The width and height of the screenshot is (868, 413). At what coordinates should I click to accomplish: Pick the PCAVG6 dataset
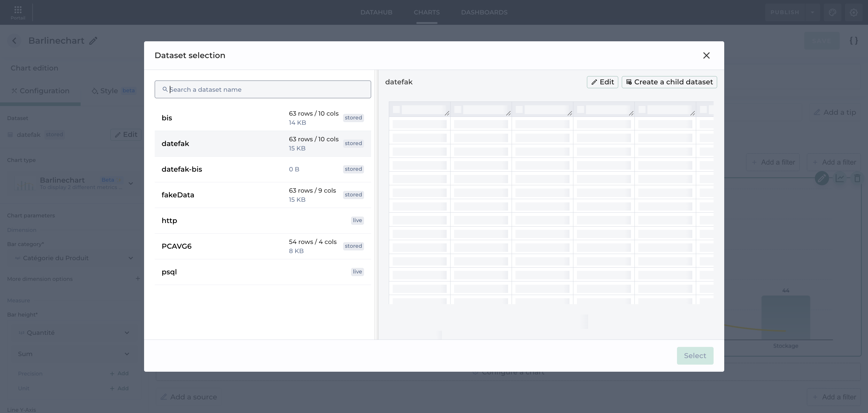(x=263, y=246)
